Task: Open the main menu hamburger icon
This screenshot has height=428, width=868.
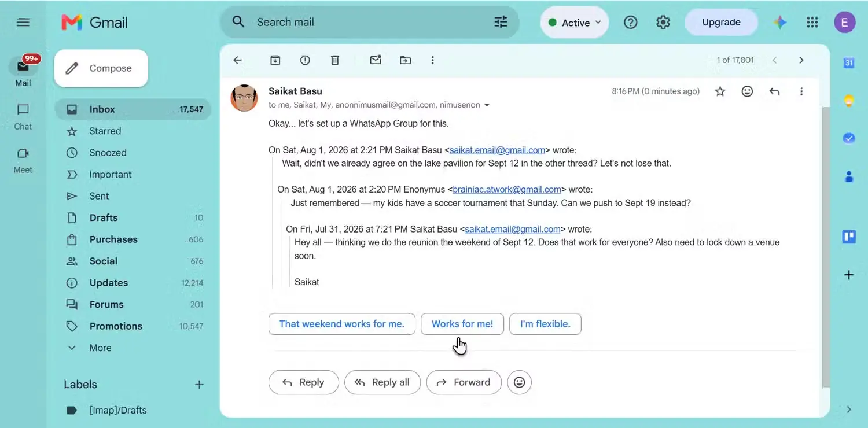Action: 23,23
